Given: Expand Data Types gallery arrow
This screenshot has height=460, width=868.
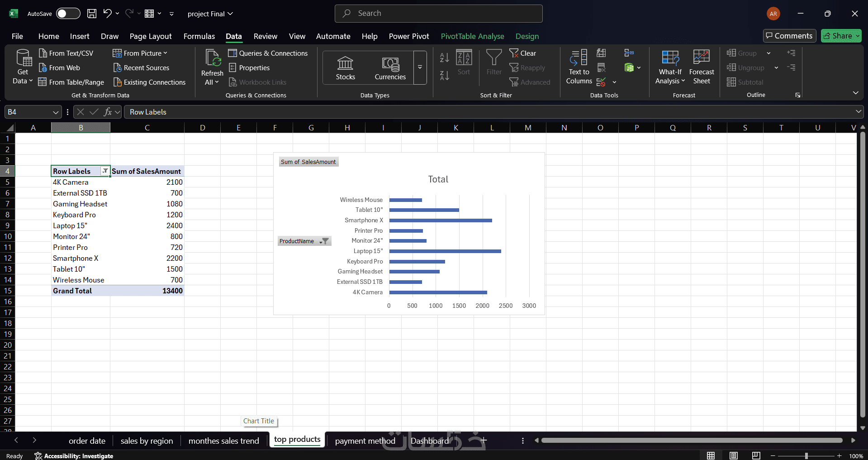Looking at the screenshot, I should click(420, 67).
